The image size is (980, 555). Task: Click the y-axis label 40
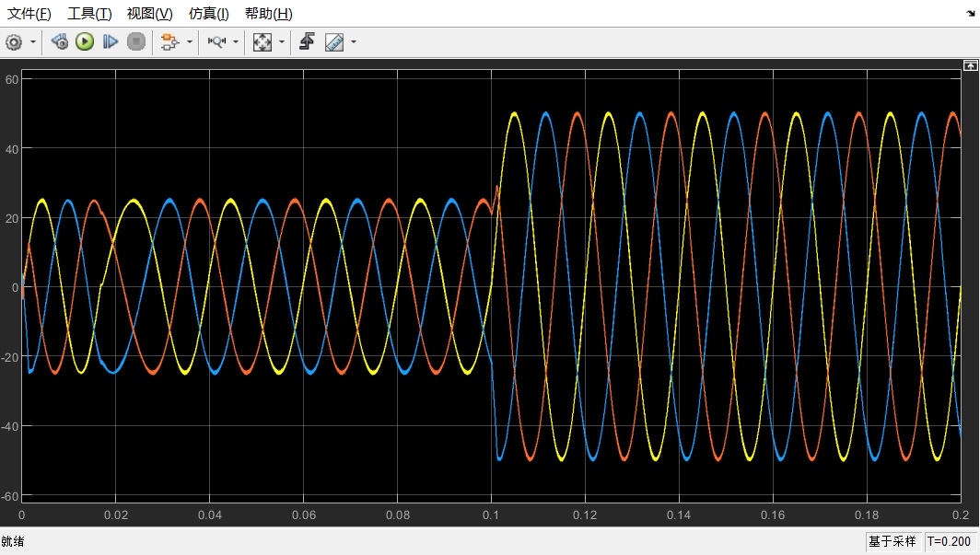11,149
